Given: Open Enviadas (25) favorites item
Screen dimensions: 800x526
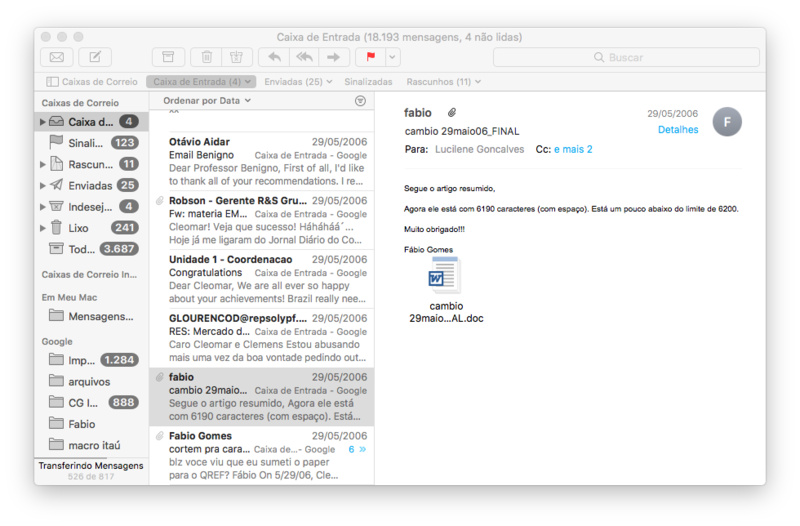Looking at the screenshot, I should coord(298,82).
